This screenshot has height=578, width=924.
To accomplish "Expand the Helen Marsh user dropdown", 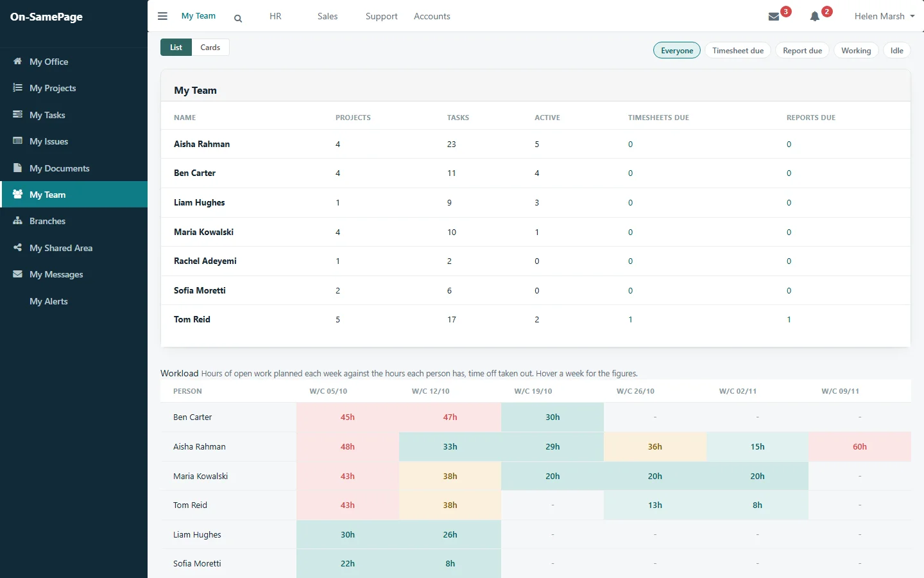I will tap(884, 16).
